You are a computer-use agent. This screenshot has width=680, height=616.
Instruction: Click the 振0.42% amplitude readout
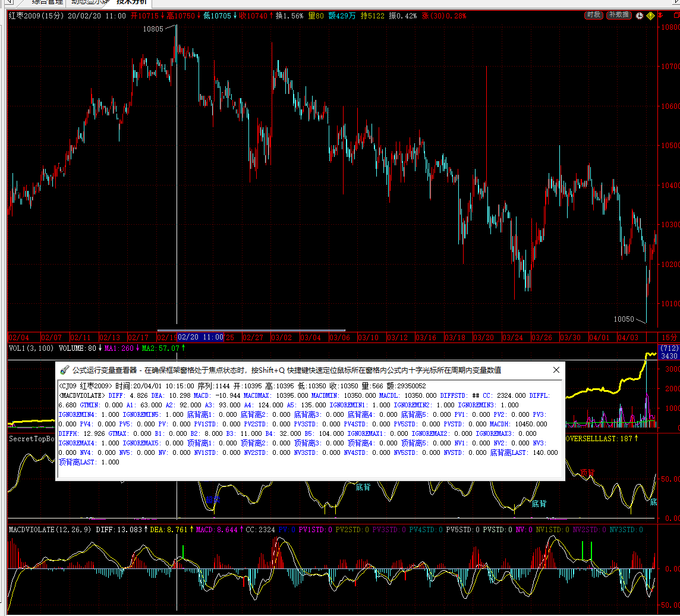click(403, 15)
